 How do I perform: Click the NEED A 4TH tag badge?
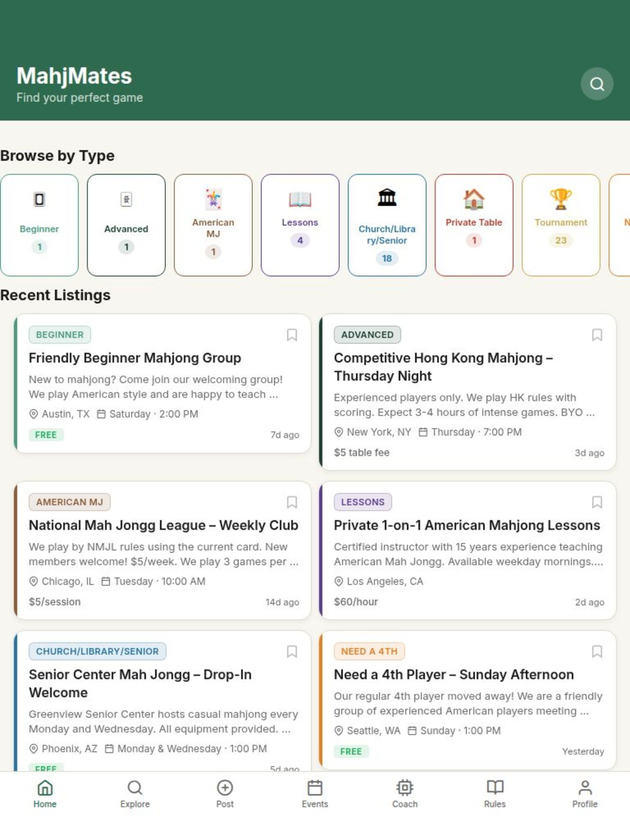coord(369,651)
